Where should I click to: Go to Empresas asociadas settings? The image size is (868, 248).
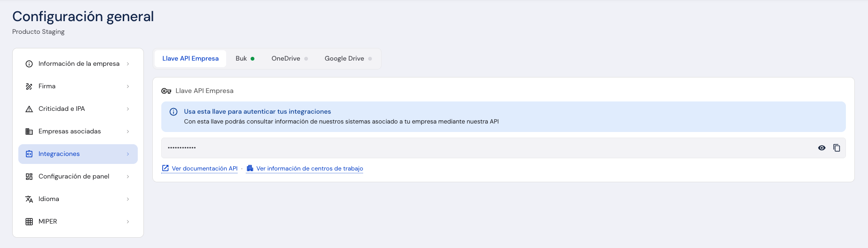click(78, 132)
